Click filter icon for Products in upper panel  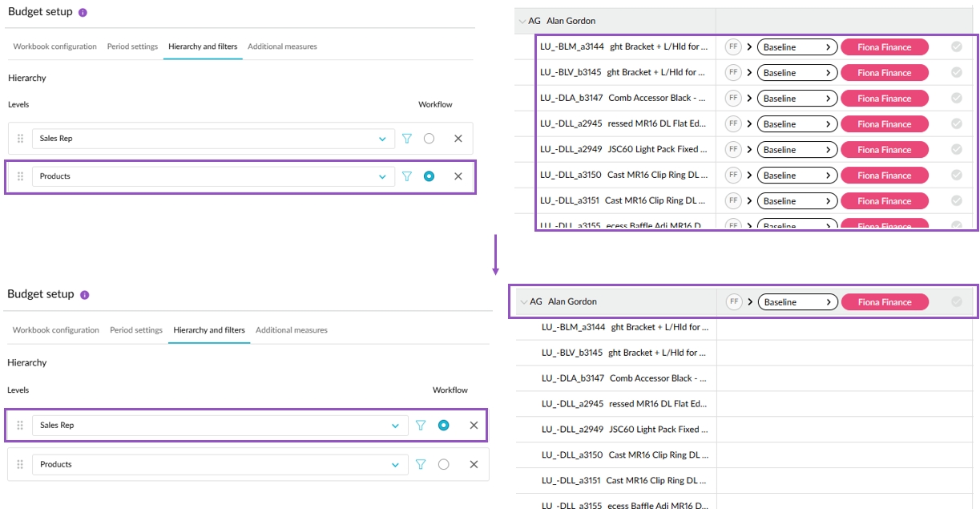click(407, 176)
